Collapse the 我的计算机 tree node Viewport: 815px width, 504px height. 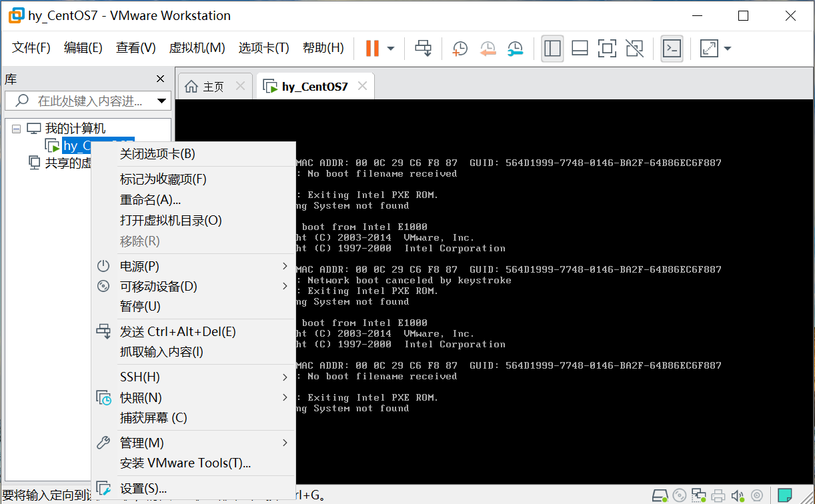[17, 129]
